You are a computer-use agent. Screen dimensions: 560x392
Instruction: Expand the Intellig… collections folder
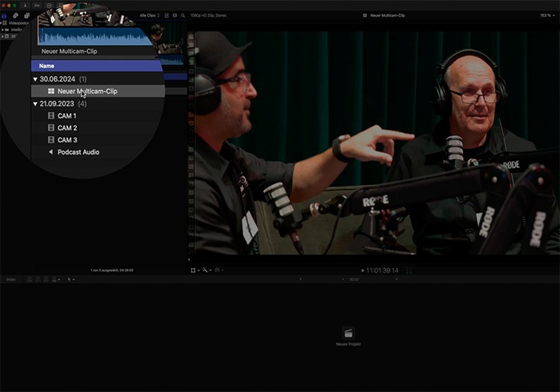pos(2,30)
